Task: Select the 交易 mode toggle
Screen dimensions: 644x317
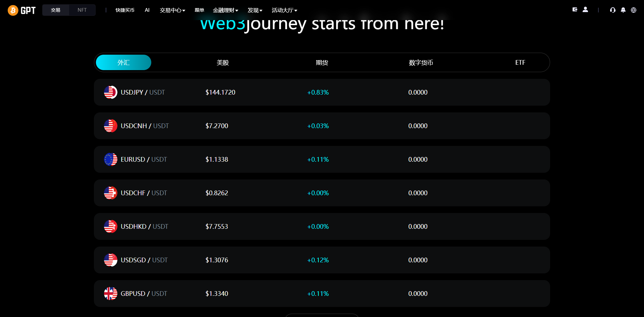Action: pos(56,10)
